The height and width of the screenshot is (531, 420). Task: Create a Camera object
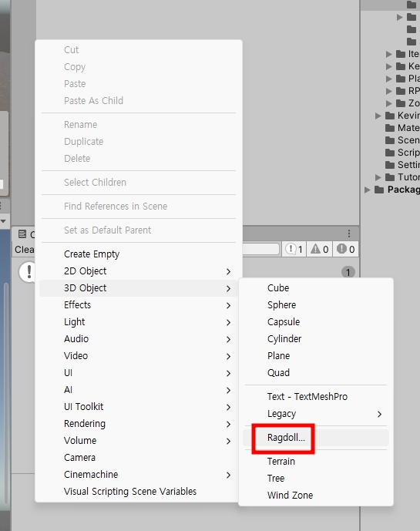click(x=139, y=457)
